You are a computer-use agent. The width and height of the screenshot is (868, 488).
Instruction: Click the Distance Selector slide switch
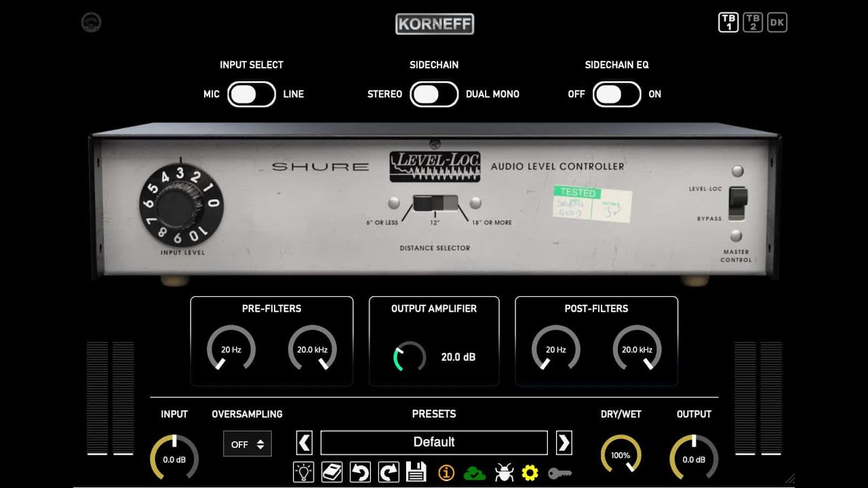click(435, 203)
